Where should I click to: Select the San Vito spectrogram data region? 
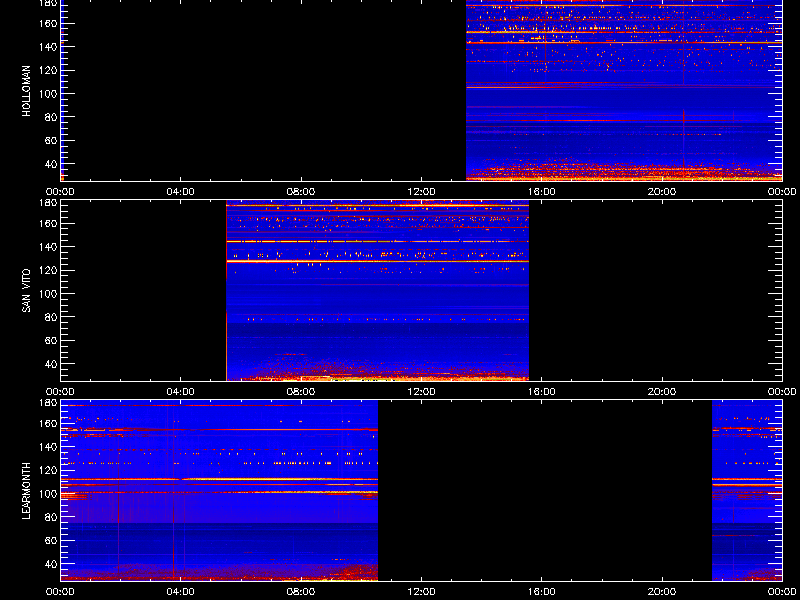pos(378,291)
